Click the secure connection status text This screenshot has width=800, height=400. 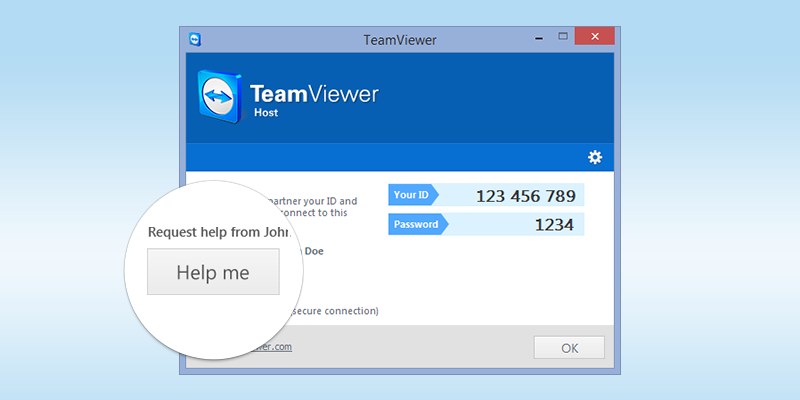[334, 311]
